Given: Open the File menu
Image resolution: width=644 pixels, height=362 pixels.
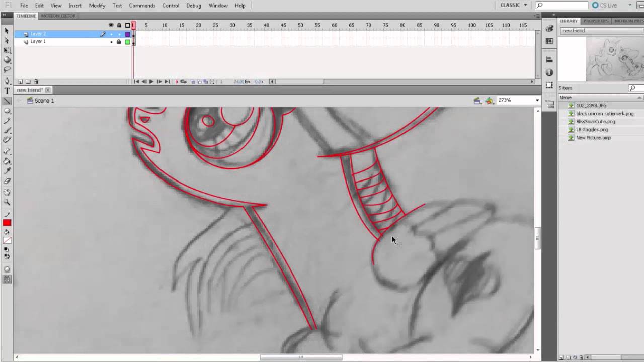Looking at the screenshot, I should pos(24,5).
